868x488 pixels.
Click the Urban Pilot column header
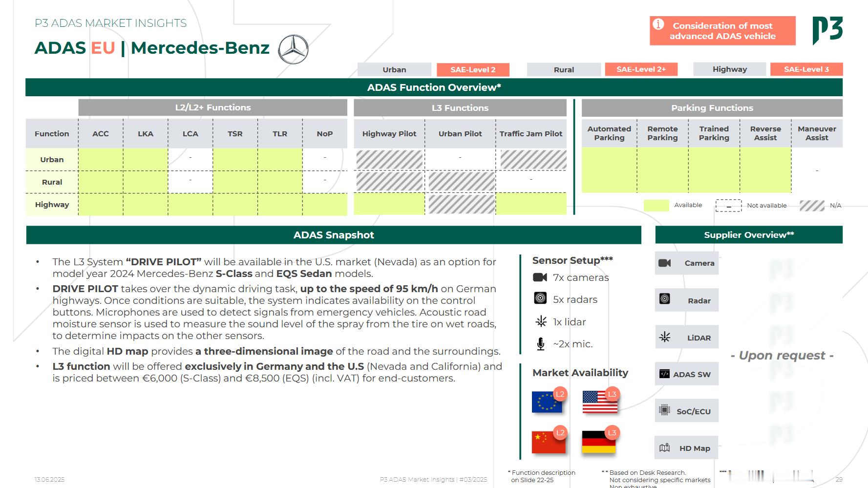click(x=460, y=133)
